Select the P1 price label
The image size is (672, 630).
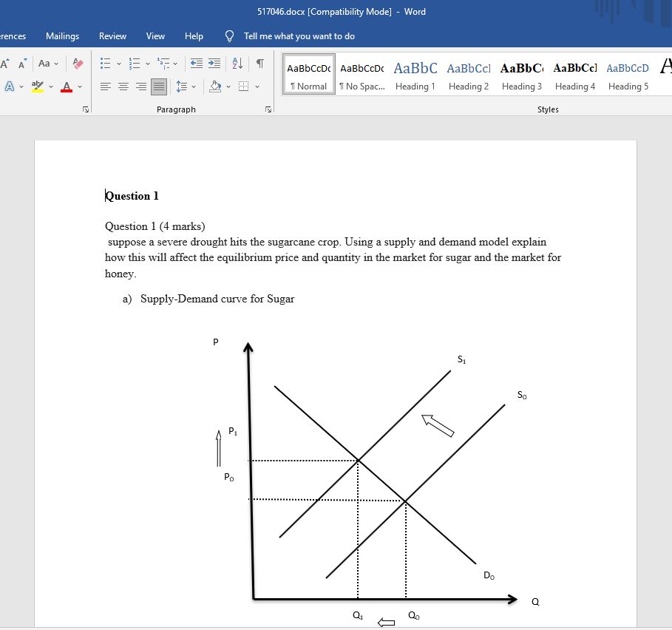(x=233, y=431)
